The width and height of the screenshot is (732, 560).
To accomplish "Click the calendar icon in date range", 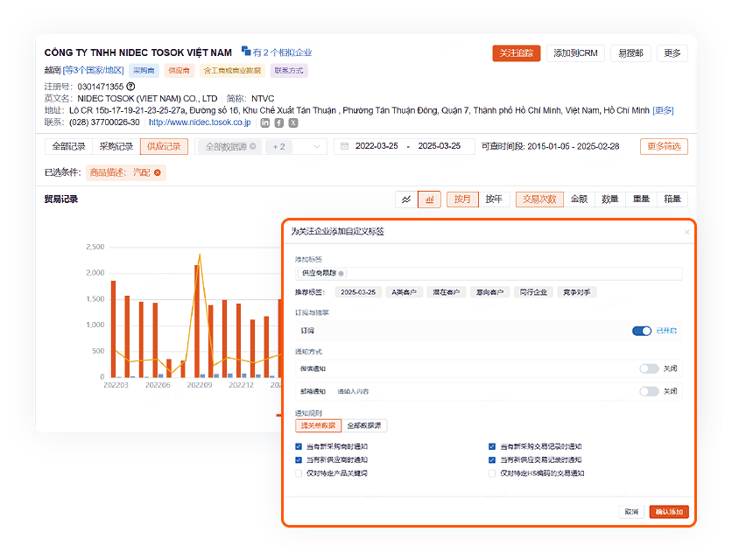I will [344, 146].
